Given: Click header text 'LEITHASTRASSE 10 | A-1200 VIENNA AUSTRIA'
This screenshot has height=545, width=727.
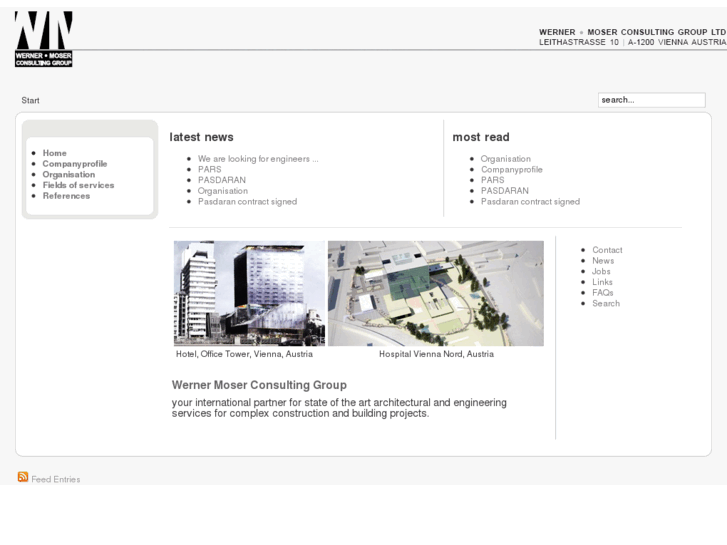Looking at the screenshot, I should point(632,42).
